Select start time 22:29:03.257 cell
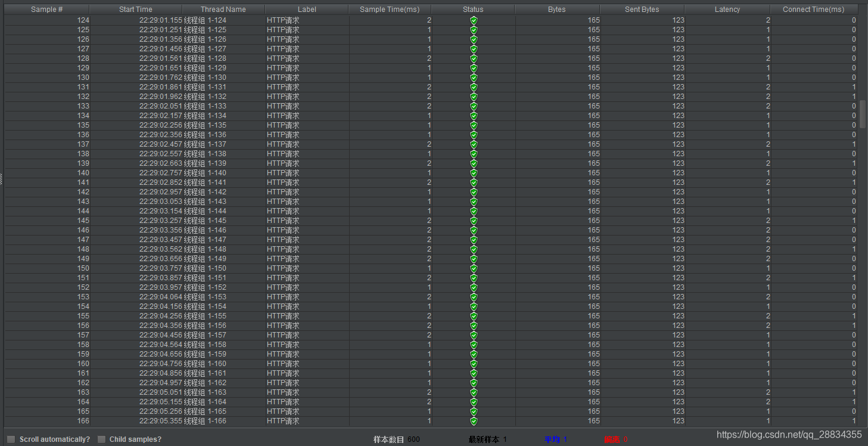 click(x=161, y=221)
